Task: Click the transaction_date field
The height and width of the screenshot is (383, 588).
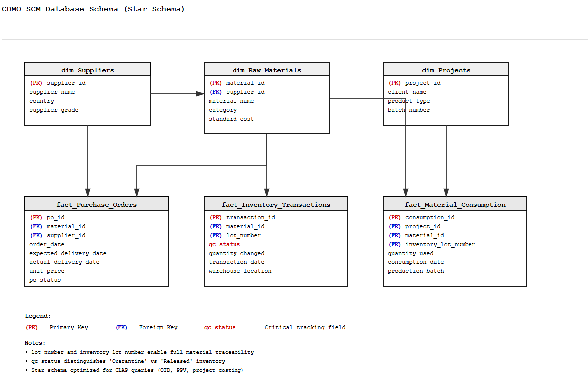Action: click(236, 262)
